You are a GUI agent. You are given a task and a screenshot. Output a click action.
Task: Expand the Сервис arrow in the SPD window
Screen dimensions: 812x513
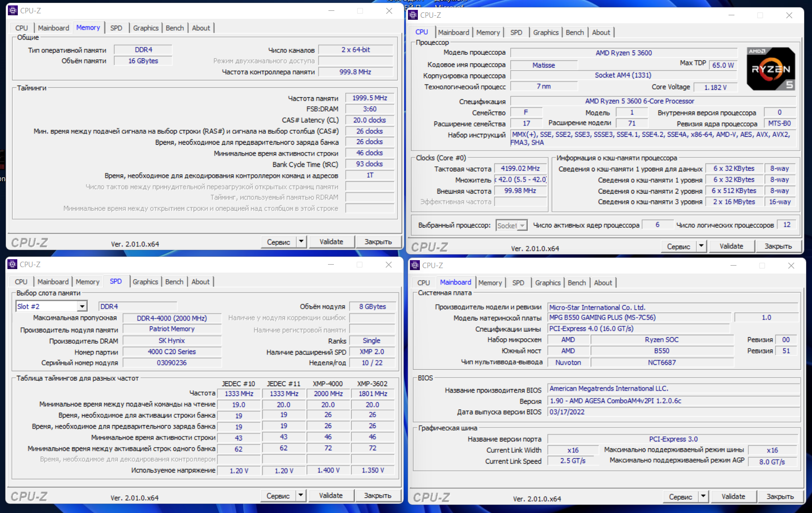pyautogui.click(x=301, y=495)
